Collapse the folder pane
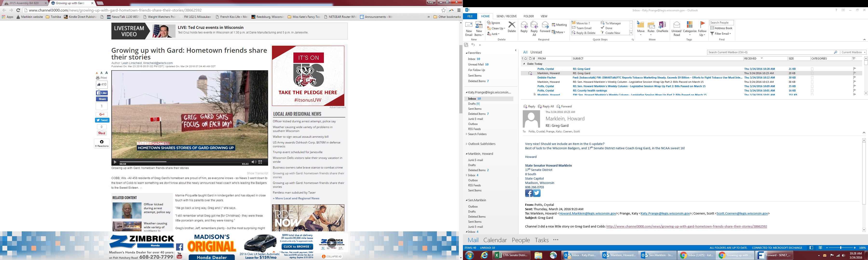868x260 pixels. (515, 51)
